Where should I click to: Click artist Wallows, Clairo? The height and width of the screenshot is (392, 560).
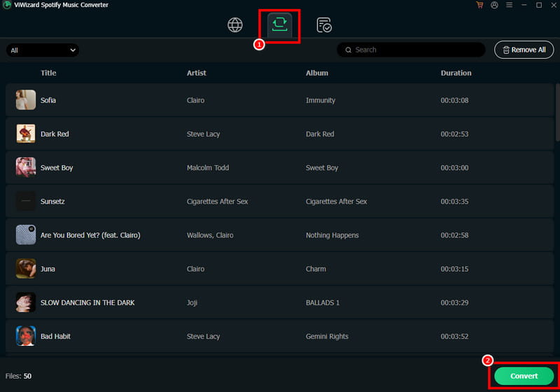(x=210, y=235)
